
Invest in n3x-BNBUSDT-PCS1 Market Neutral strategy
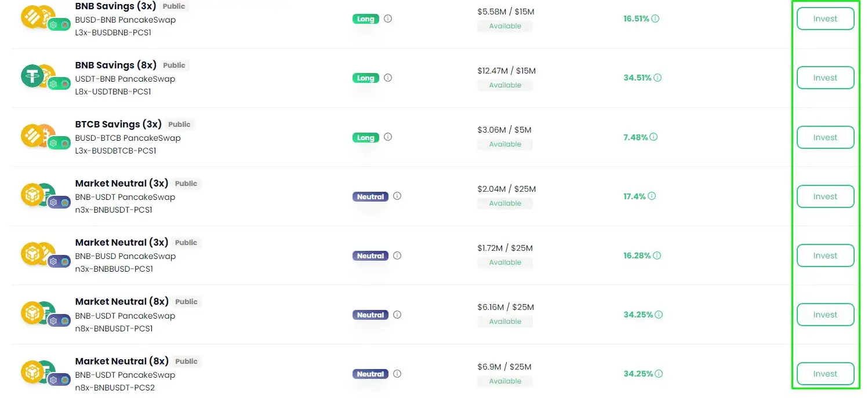click(x=825, y=196)
